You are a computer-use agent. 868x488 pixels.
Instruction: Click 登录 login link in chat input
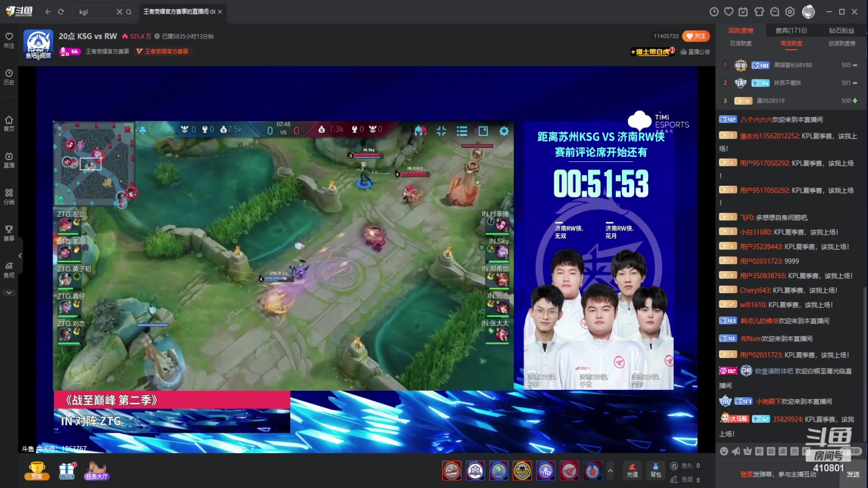pyautogui.click(x=746, y=474)
